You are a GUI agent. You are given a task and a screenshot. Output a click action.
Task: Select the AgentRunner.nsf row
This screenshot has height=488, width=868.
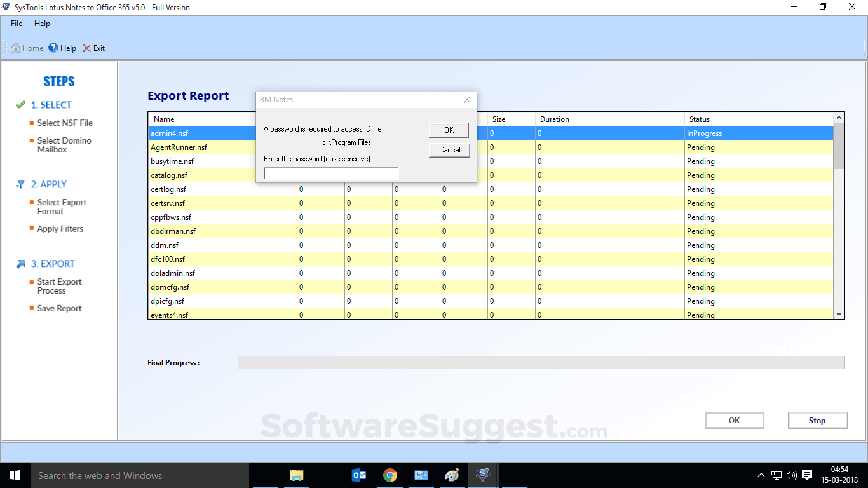pos(179,147)
